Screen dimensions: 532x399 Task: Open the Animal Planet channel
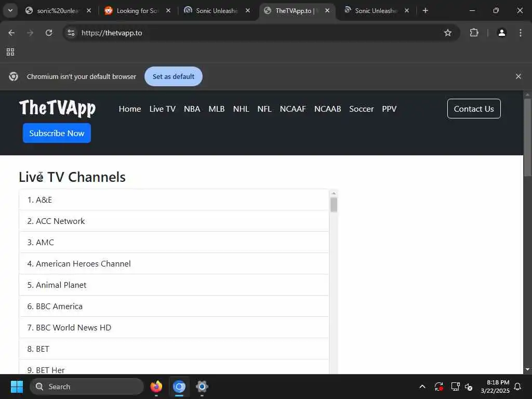point(174,285)
